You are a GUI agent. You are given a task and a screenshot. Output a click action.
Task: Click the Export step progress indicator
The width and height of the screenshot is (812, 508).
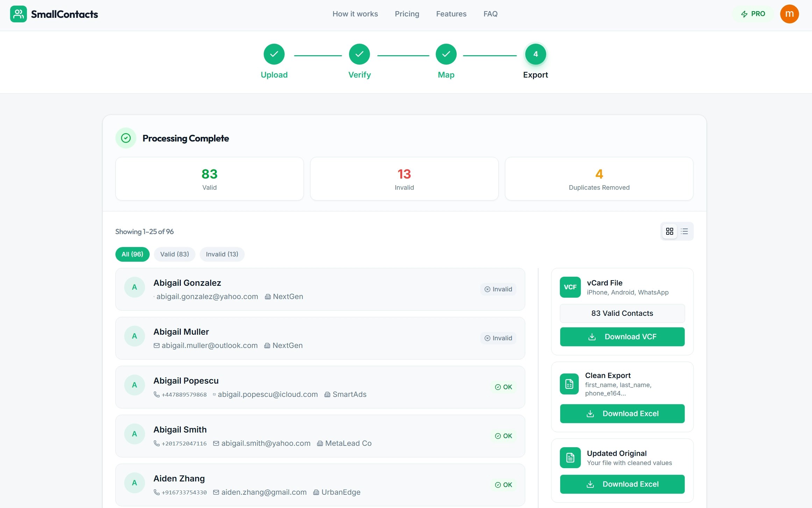point(535,54)
